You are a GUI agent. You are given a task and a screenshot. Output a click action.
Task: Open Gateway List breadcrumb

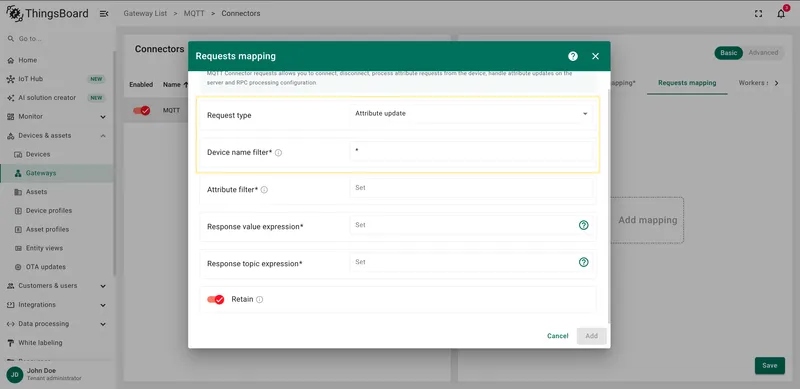[x=145, y=14]
